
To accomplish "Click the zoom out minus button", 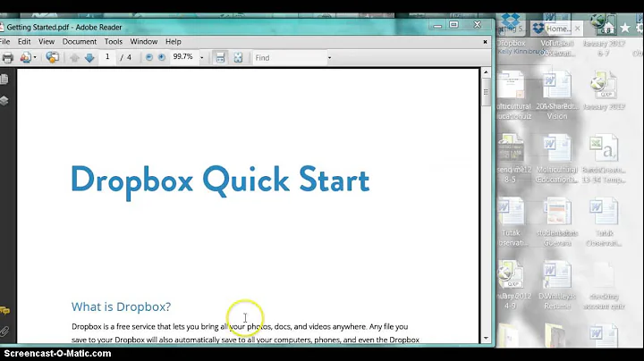I will tap(149, 57).
